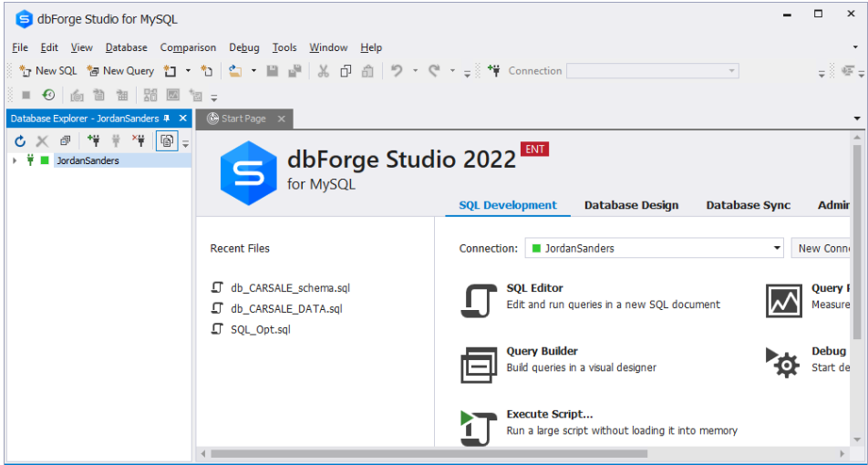Click the New SQL toolbar button
The width and height of the screenshot is (868, 465).
[x=48, y=71]
